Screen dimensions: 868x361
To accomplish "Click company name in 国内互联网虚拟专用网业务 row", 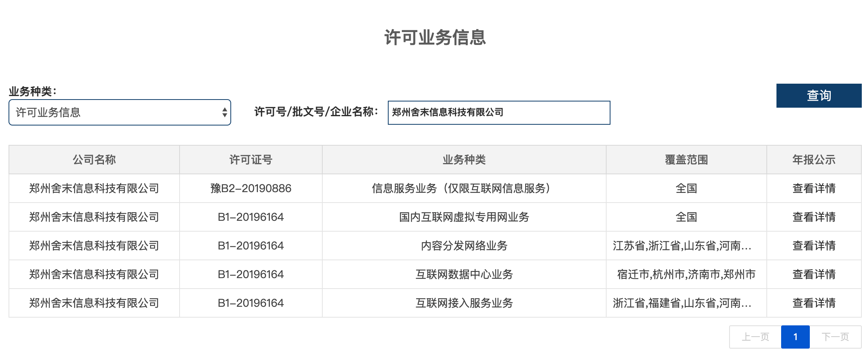I will [94, 217].
